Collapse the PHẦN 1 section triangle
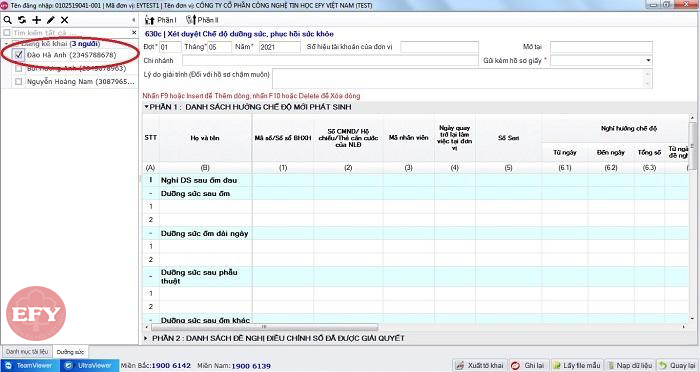 coord(146,107)
